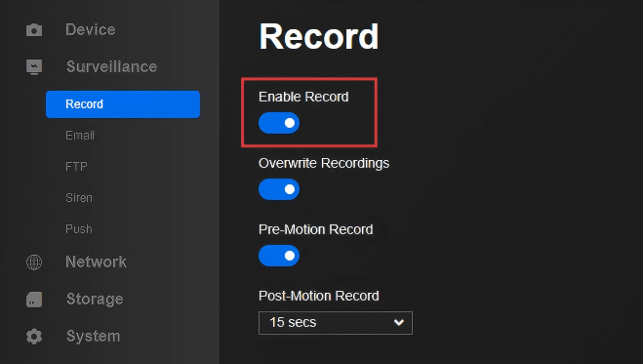Image resolution: width=643 pixels, height=364 pixels.
Task: Click the Post-Motion Record label
Action: tap(319, 296)
